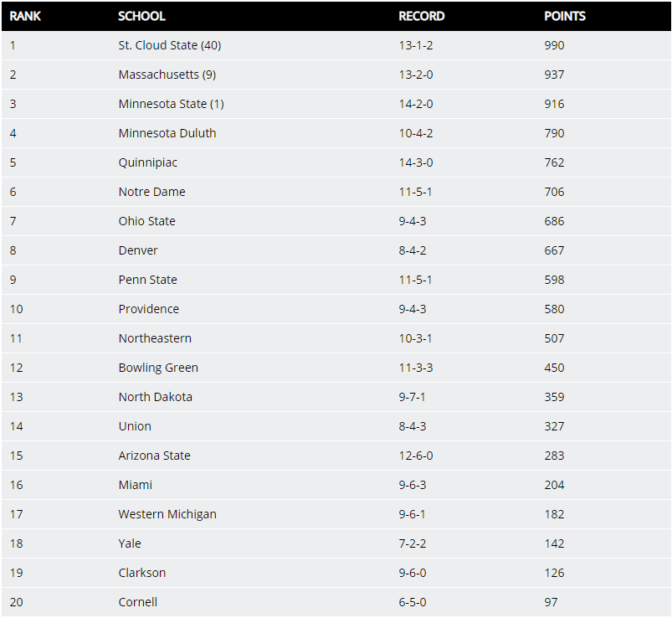Open the Minnesota Duluth row
Viewport: 672px width, 618px height.
(167, 133)
